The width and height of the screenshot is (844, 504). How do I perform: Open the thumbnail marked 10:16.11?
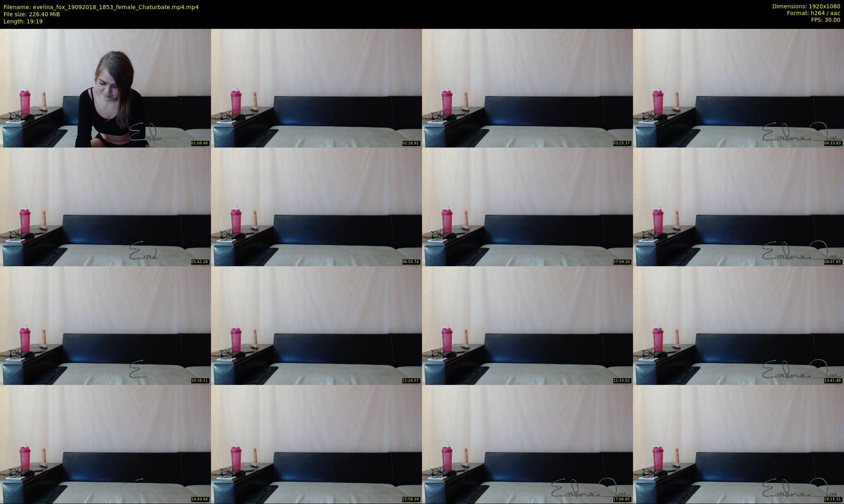[105, 325]
